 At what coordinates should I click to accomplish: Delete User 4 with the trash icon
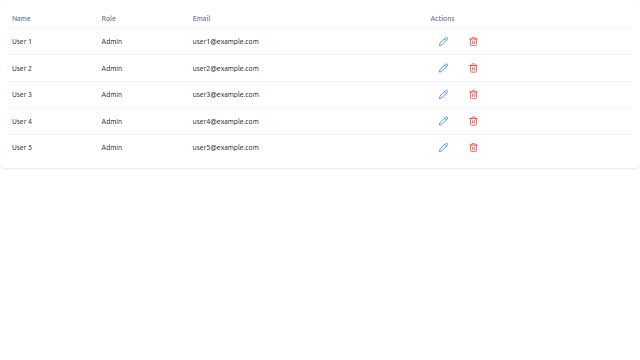tap(473, 121)
